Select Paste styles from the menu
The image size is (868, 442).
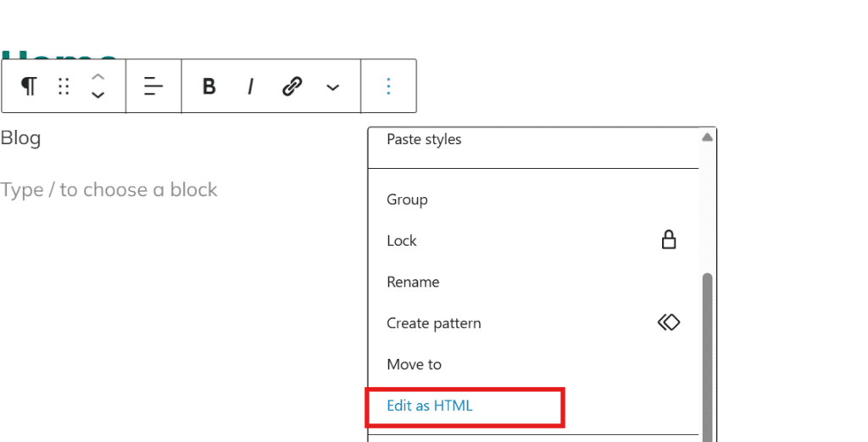(424, 140)
